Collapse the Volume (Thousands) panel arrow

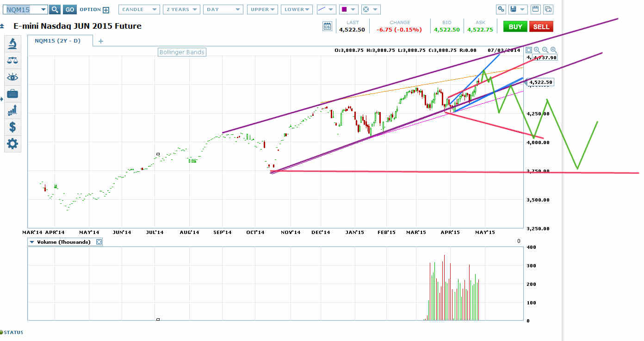pyautogui.click(x=31, y=242)
